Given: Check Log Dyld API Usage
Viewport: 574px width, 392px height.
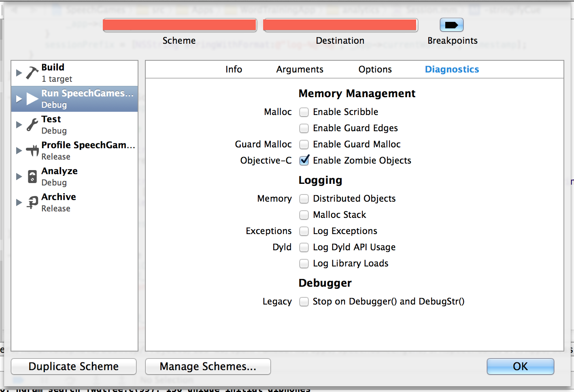Looking at the screenshot, I should [x=304, y=247].
